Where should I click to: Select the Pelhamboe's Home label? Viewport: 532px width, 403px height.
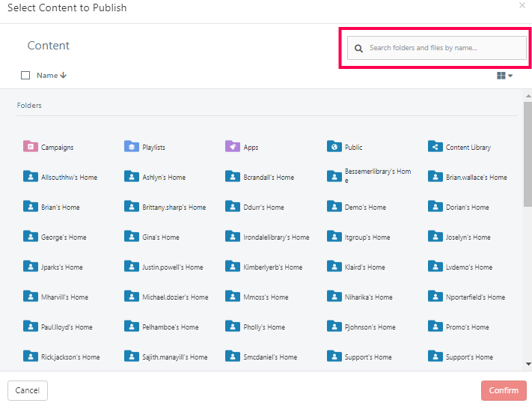coord(171,327)
